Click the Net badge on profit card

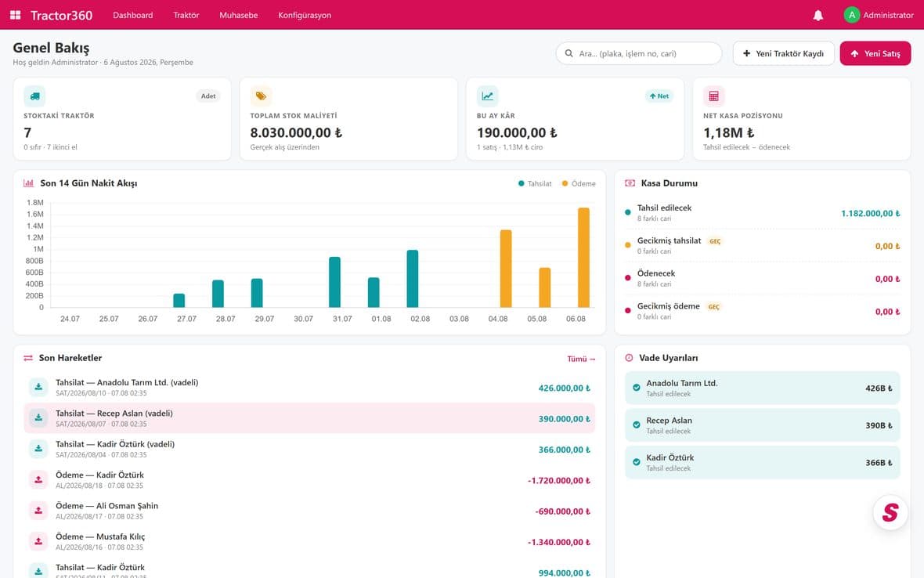click(x=659, y=96)
